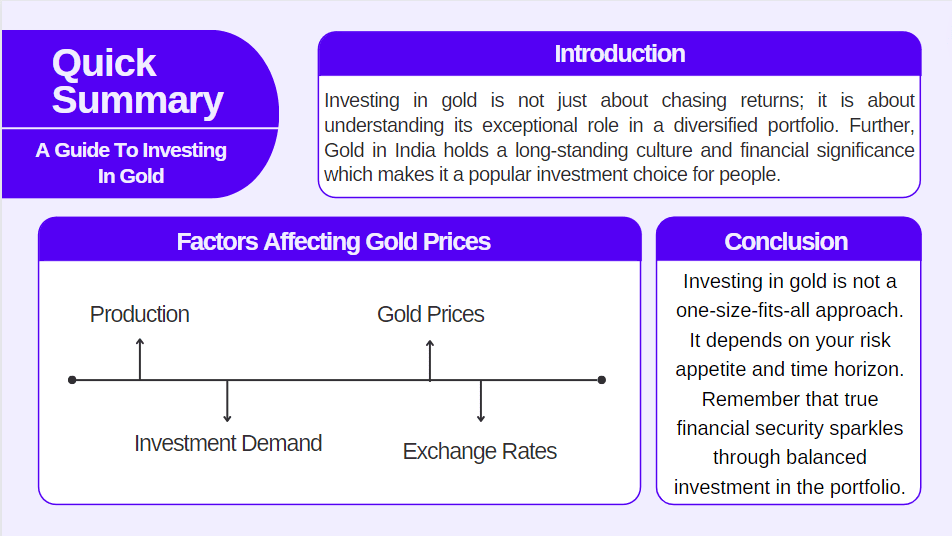The width and height of the screenshot is (952, 536).
Task: Click the Factors Affecting Gold Prices header
Action: tap(333, 242)
